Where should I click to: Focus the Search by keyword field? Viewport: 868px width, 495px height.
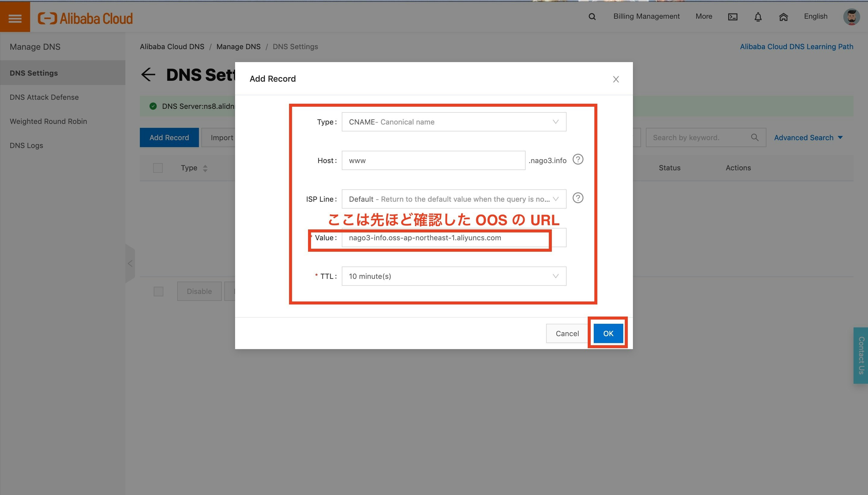(x=706, y=137)
